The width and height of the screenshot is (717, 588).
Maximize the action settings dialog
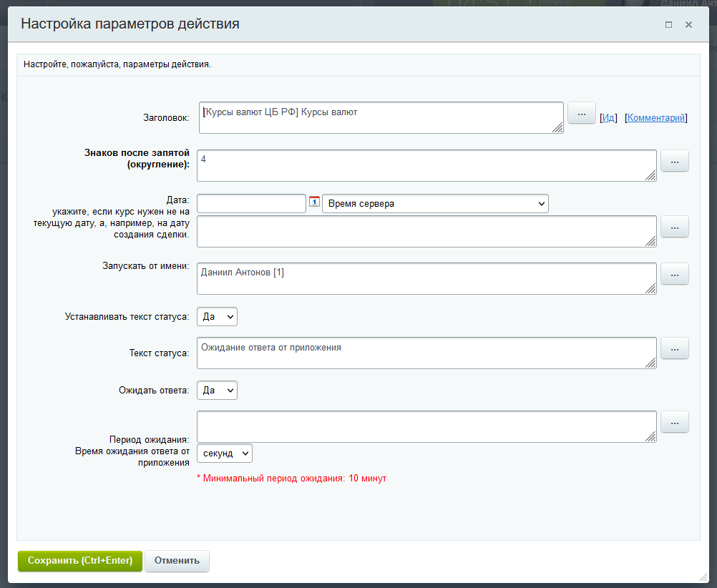pyautogui.click(x=668, y=24)
